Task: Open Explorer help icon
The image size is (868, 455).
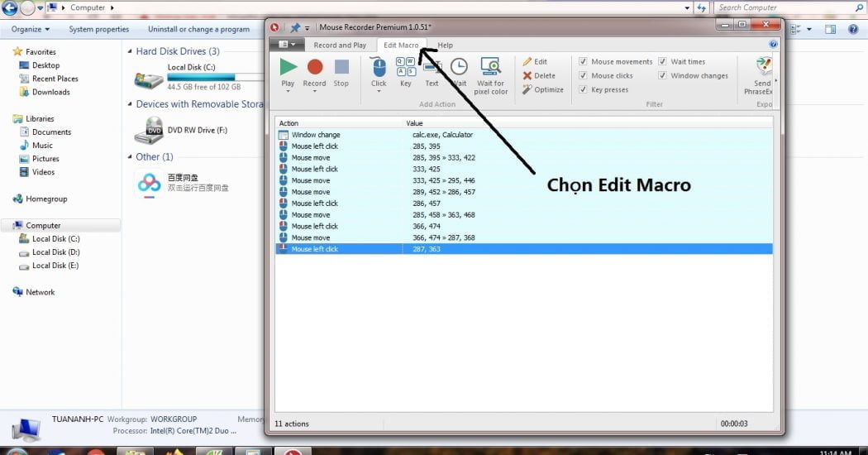Action: (853, 29)
